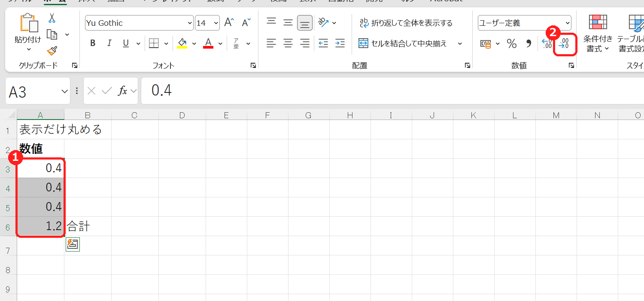This screenshot has width=644, height=301.
Task: Click セルを結合して中央揃え merge button
Action: point(403,43)
